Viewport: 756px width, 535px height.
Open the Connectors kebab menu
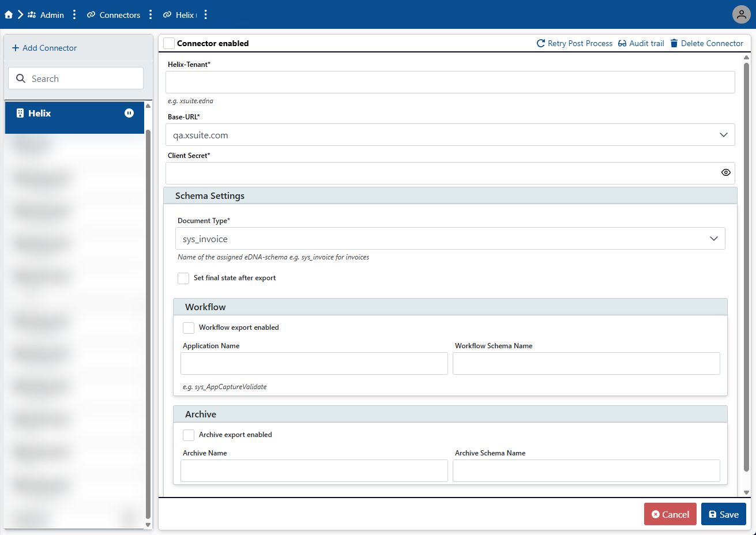pos(151,14)
